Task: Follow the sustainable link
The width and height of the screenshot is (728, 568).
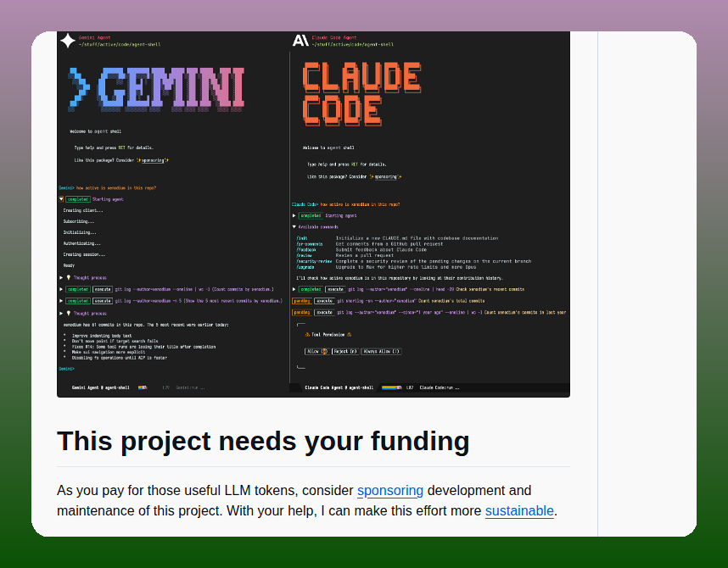Action: (x=519, y=511)
